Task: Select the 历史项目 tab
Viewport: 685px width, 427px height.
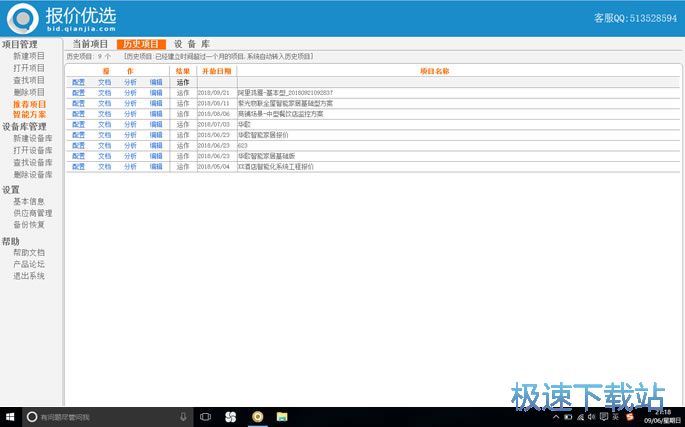Action: point(140,44)
